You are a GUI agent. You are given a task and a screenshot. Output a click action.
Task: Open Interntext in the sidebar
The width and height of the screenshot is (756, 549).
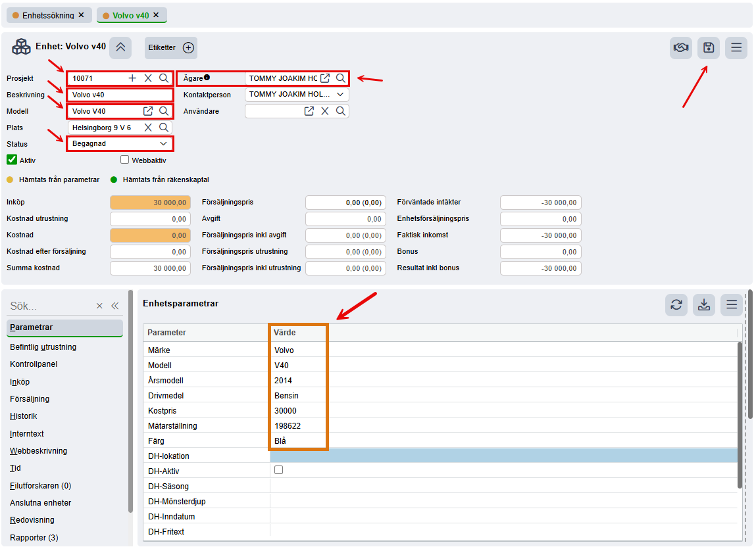[x=26, y=434]
